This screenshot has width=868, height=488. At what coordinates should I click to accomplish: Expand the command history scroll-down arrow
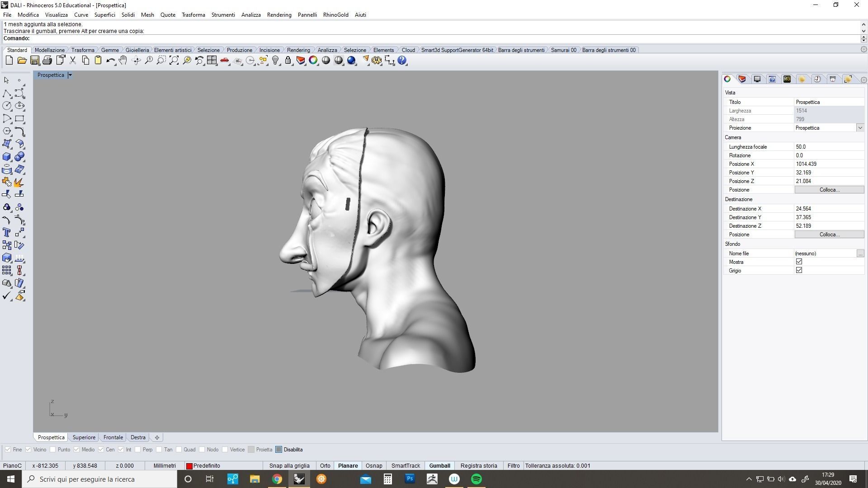pyautogui.click(x=863, y=31)
